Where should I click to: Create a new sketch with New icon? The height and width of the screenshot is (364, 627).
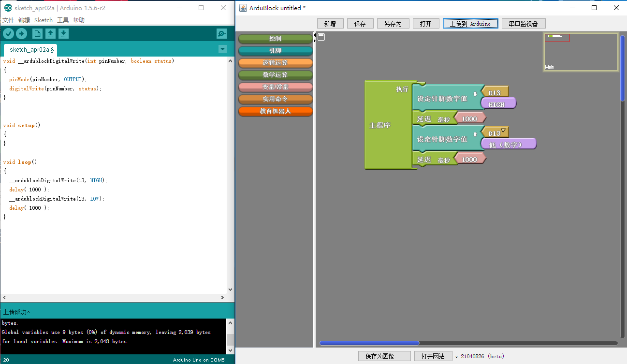[x=37, y=33]
